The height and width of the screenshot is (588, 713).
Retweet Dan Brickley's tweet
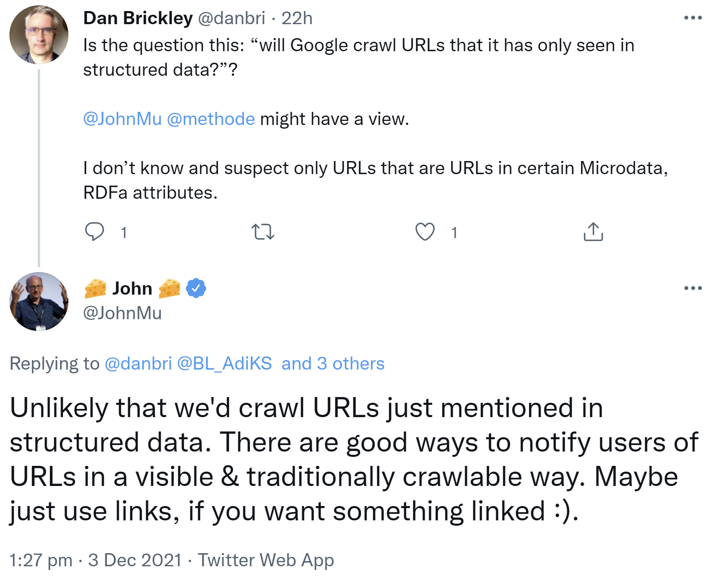(x=263, y=232)
